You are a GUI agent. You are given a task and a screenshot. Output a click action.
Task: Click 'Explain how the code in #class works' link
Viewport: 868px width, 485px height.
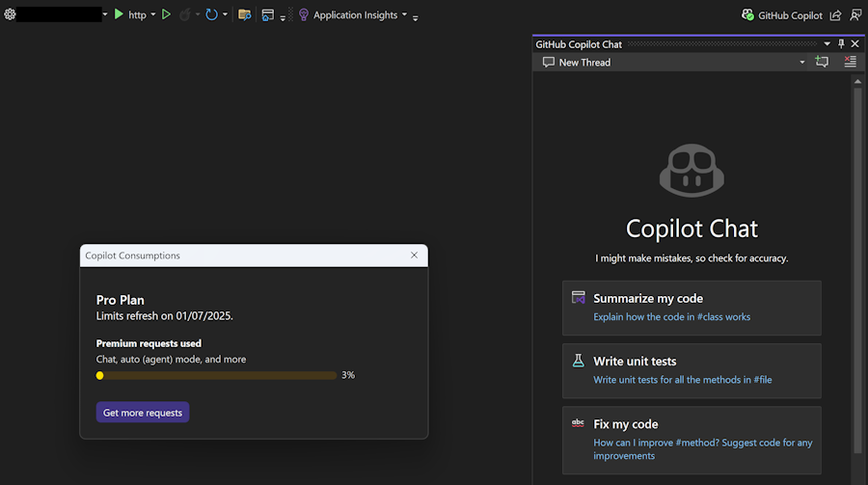671,316
